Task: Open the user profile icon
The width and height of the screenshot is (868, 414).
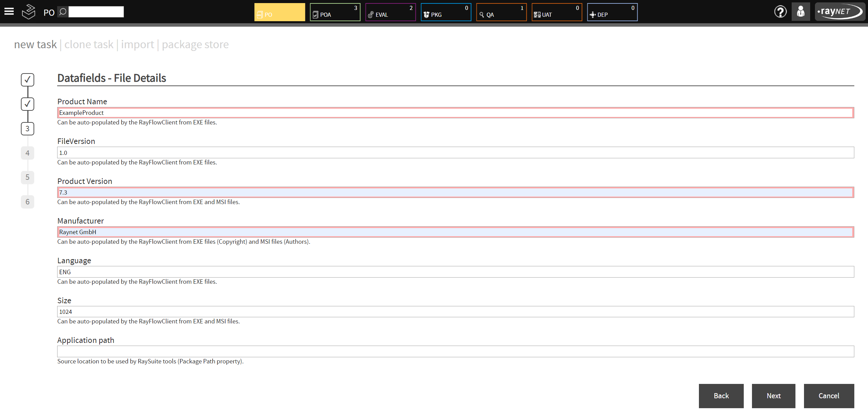Action: (801, 11)
